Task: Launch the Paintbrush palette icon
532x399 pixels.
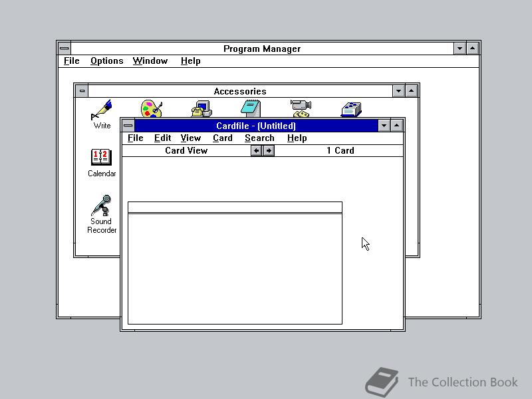Action: [152, 108]
